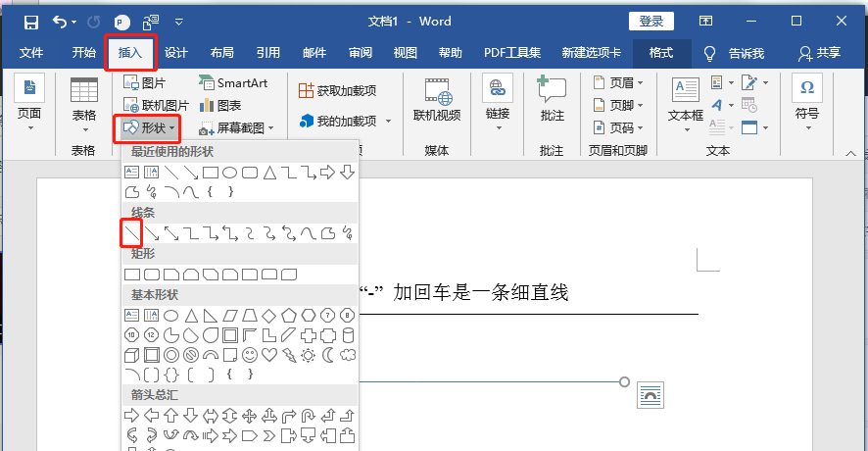This screenshot has width=868, height=451.
Task: Click the 告诉我 search box
Action: tap(747, 53)
